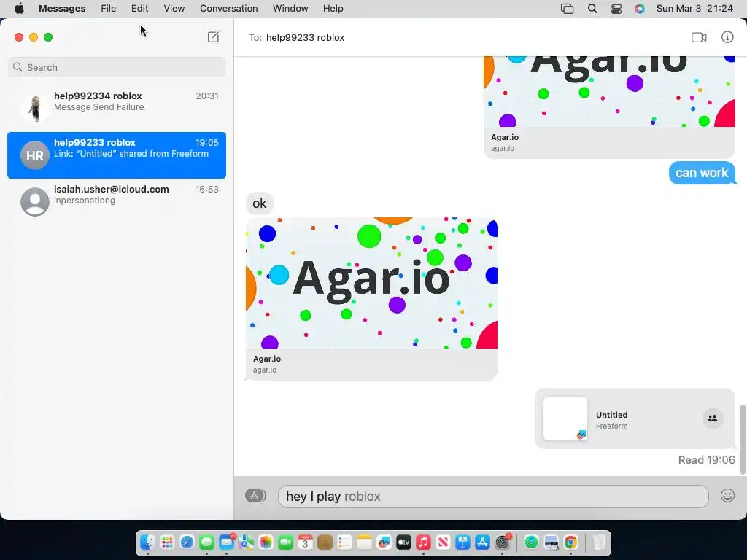Open FaceTime from the Dock
747x560 pixels.
click(285, 542)
